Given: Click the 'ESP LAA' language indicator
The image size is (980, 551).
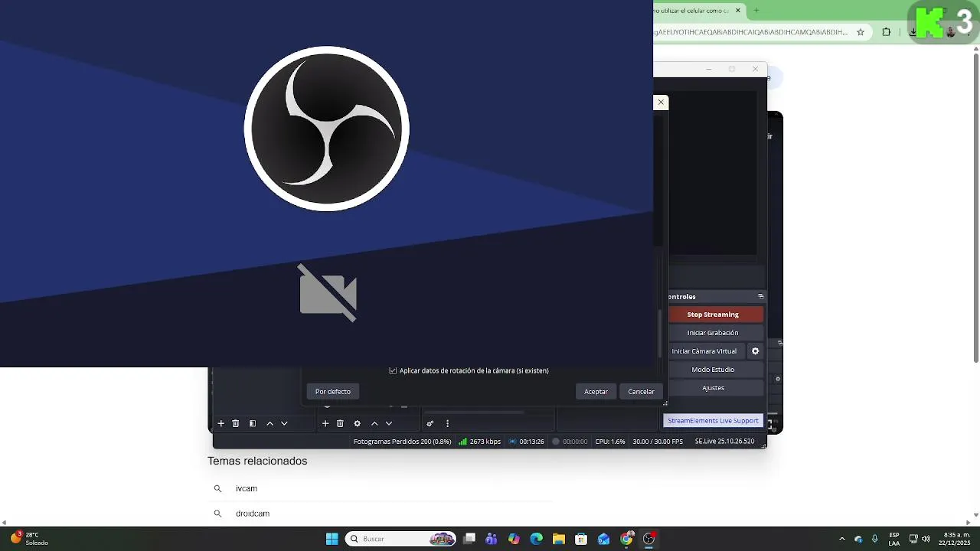Looking at the screenshot, I should click(x=894, y=539).
